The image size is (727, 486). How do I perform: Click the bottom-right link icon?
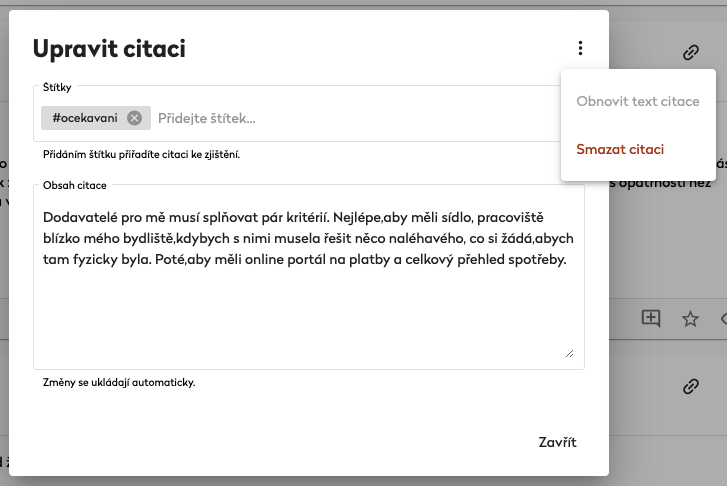[x=690, y=386]
